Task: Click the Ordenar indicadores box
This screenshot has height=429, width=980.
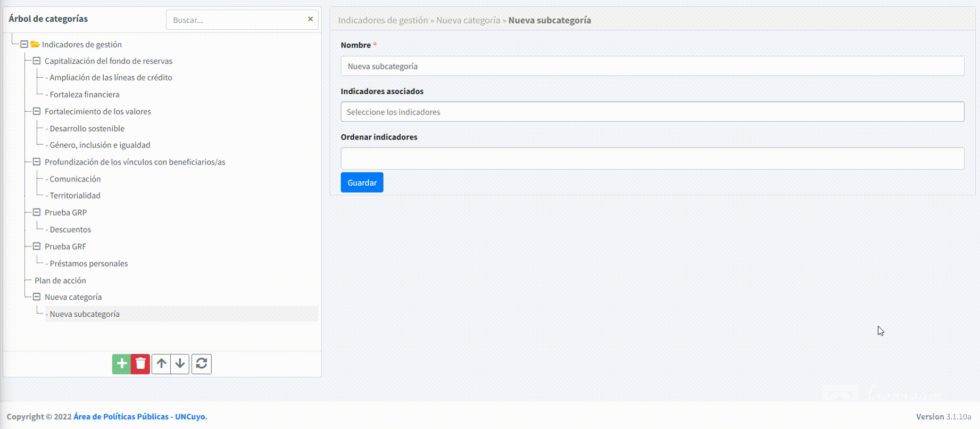Action: (x=652, y=159)
